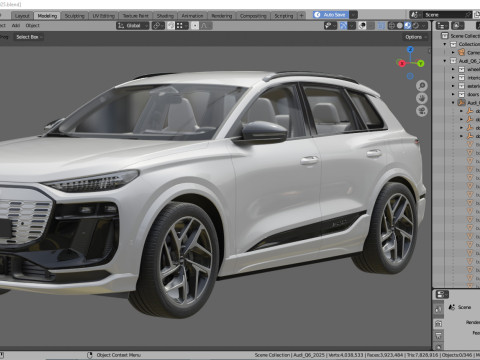Open outliner display mode dropdown
The width and height of the screenshot is (480, 360).
pyautogui.click(x=457, y=26)
